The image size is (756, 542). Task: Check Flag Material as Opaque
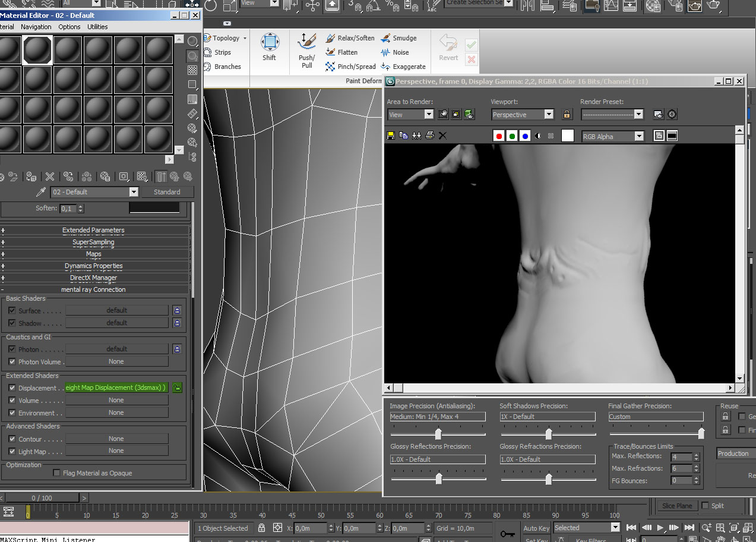[x=57, y=473]
